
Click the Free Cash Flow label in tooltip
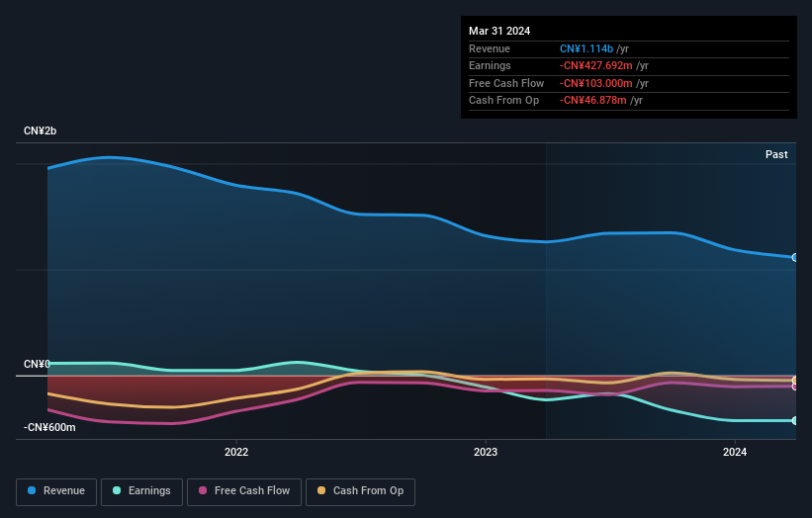pyautogui.click(x=506, y=83)
